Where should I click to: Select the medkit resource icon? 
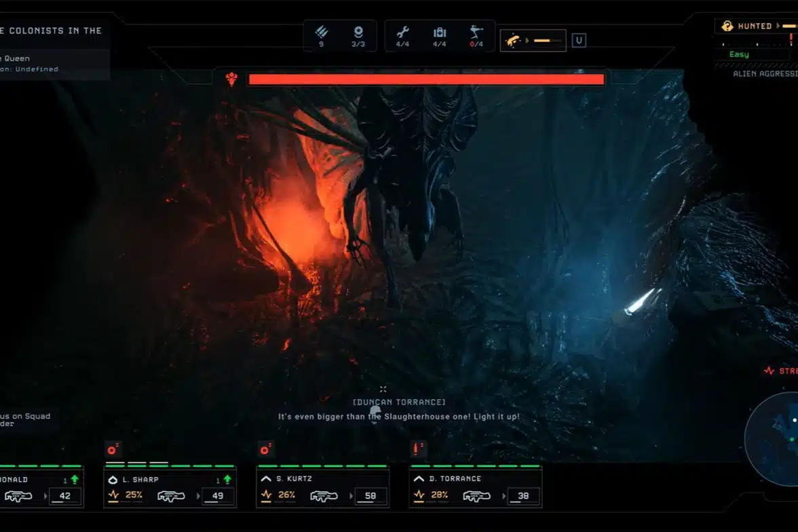[440, 33]
